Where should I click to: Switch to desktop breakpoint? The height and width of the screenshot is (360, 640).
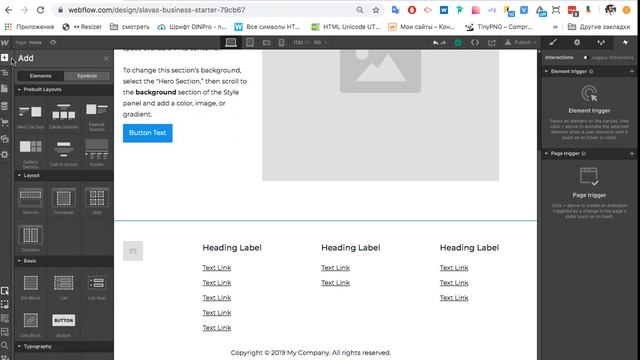[x=231, y=42]
